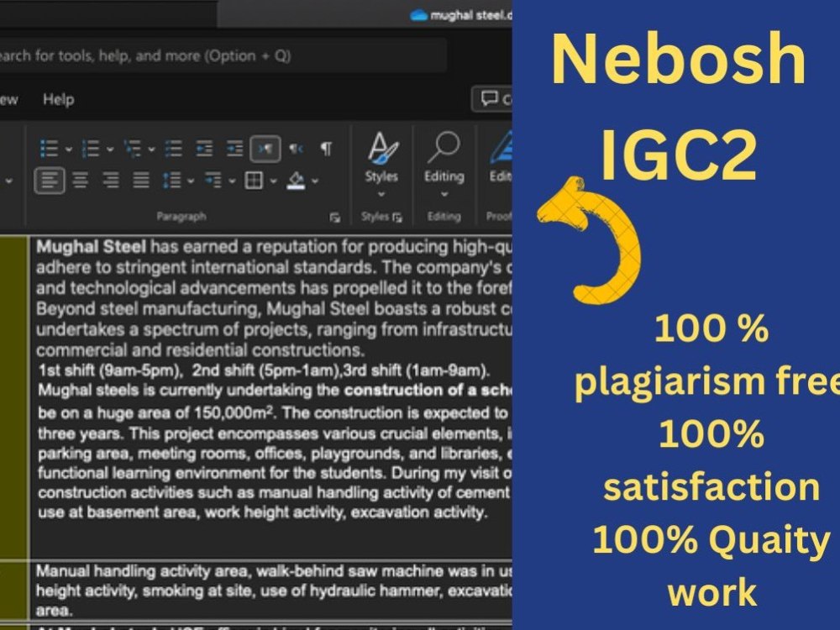
Task: Increase the paragraph indent
Action: (234, 149)
